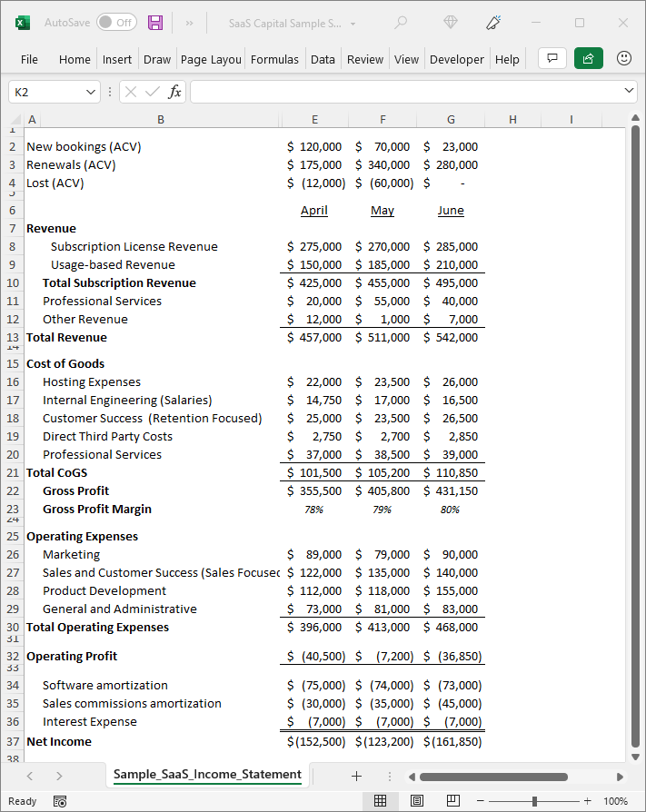Viewport: 646px width, 812px height.
Task: Go to previous sheet with left arrow
Action: [29, 776]
